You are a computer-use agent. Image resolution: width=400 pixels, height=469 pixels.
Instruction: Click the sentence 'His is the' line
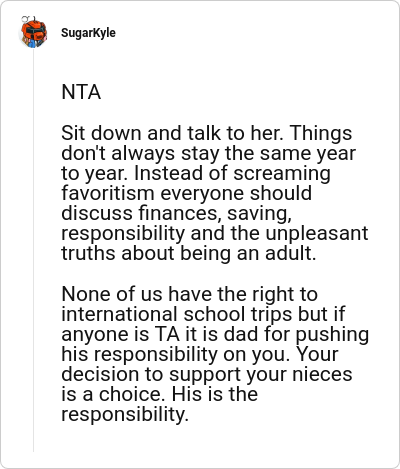[215, 394]
